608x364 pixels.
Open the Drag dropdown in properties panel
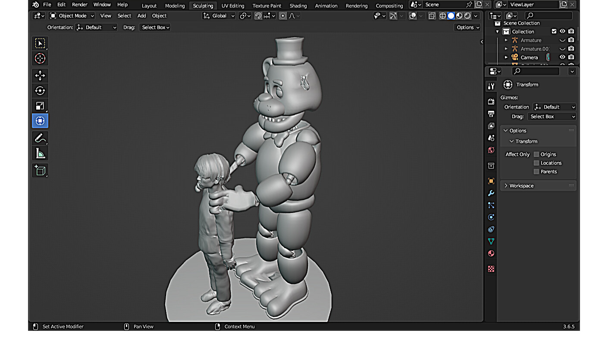coord(552,117)
